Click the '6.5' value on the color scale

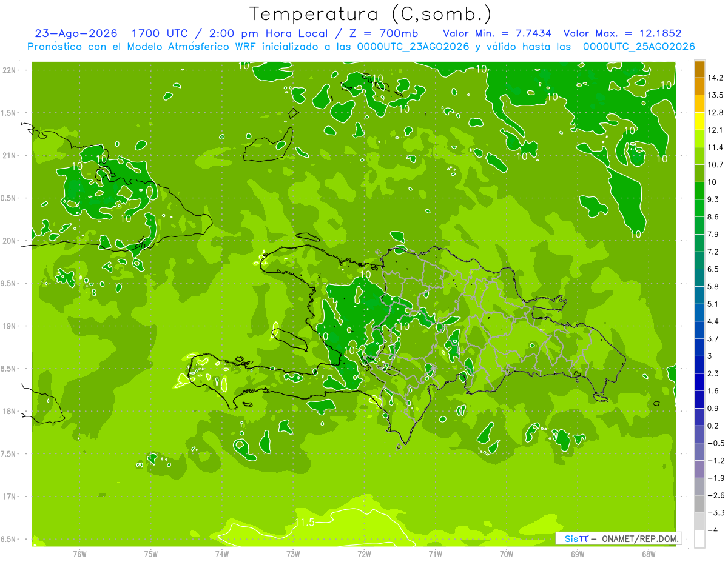click(713, 269)
